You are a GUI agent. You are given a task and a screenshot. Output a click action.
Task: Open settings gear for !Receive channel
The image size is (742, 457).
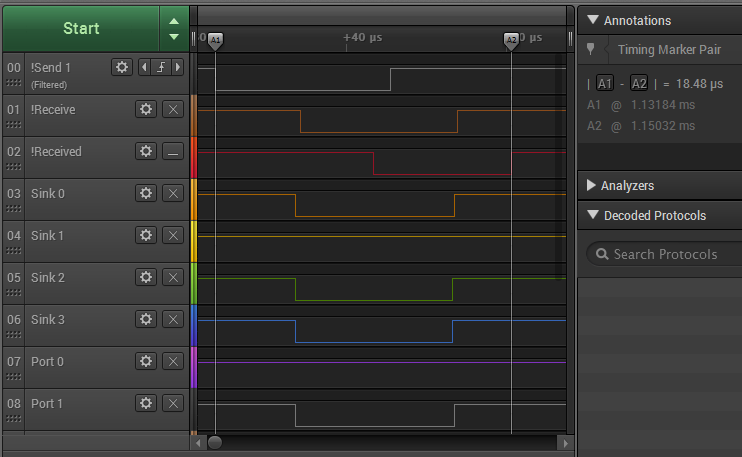(146, 109)
